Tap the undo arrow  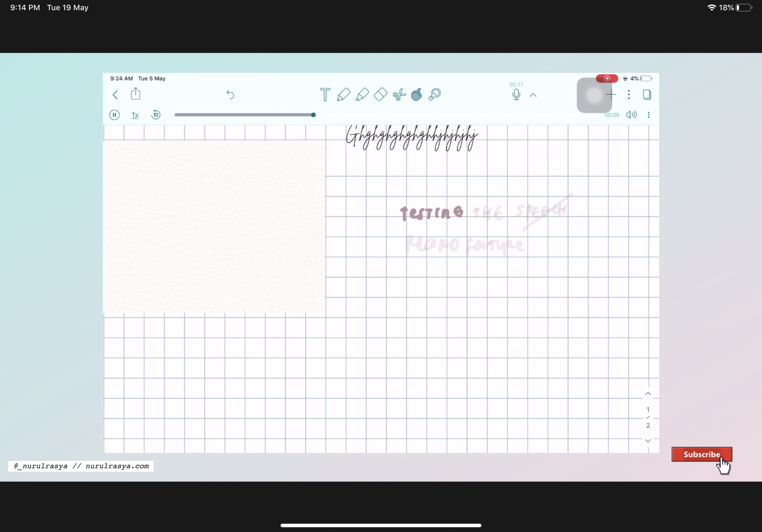(230, 94)
